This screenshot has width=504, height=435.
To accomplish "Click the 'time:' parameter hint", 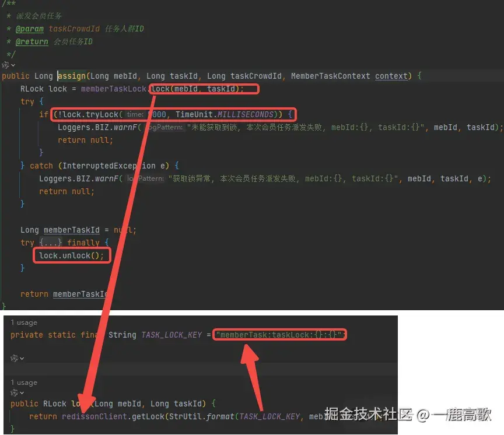I will pyautogui.click(x=135, y=114).
